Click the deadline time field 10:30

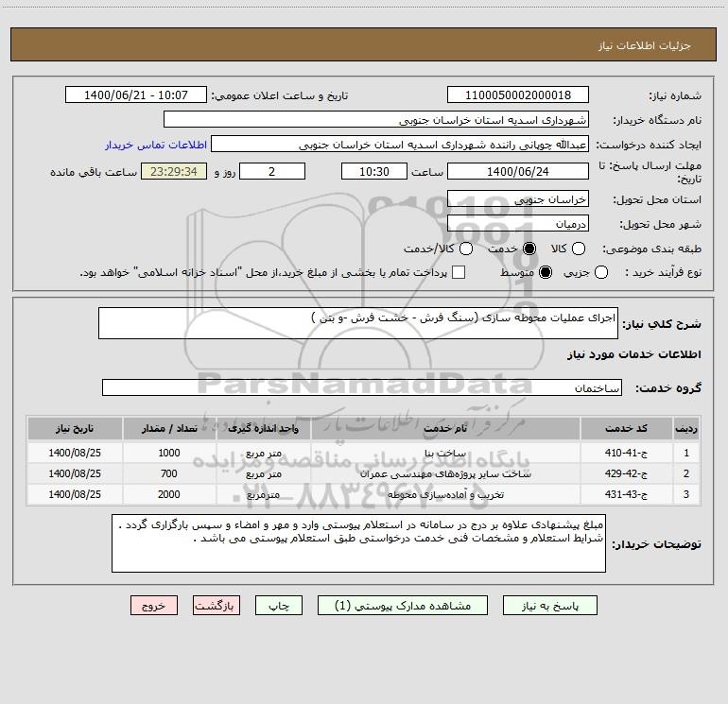coord(374,171)
